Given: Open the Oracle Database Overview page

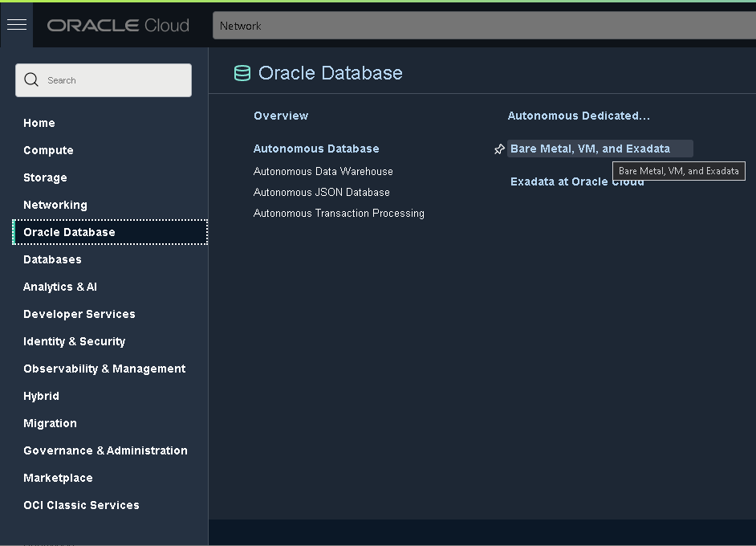Looking at the screenshot, I should click(281, 116).
